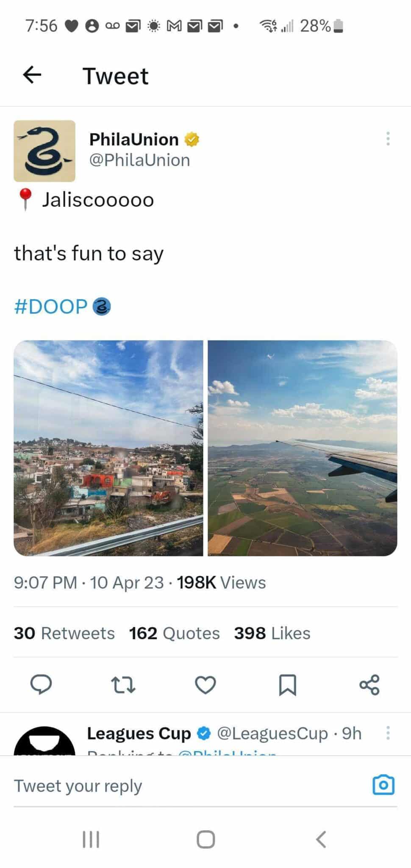View the 30 Retweets list
This screenshot has height=868, width=411.
click(64, 633)
